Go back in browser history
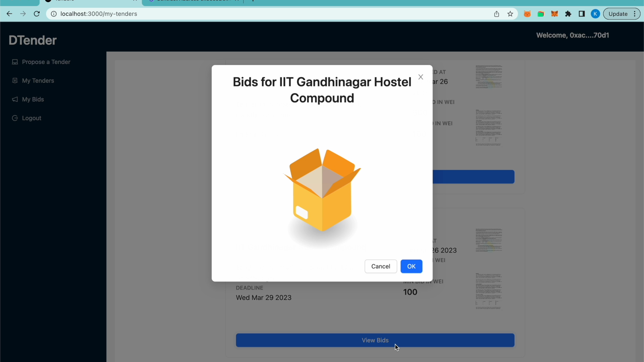The width and height of the screenshot is (644, 362). [9, 14]
